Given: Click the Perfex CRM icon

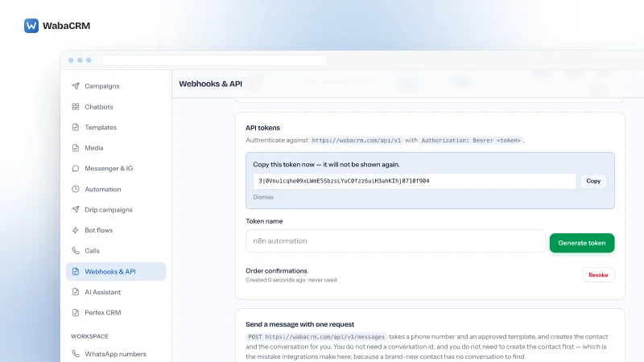Looking at the screenshot, I should click(x=76, y=313).
